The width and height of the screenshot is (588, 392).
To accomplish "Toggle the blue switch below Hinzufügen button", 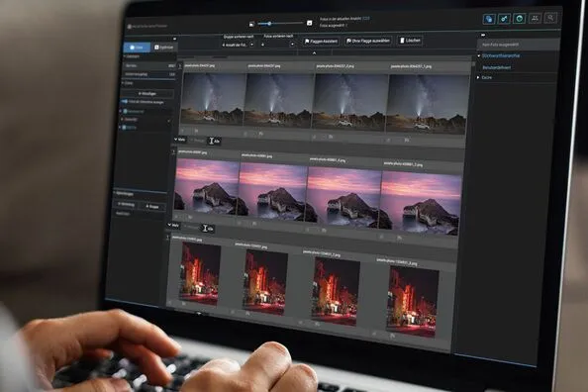I will click(125, 102).
